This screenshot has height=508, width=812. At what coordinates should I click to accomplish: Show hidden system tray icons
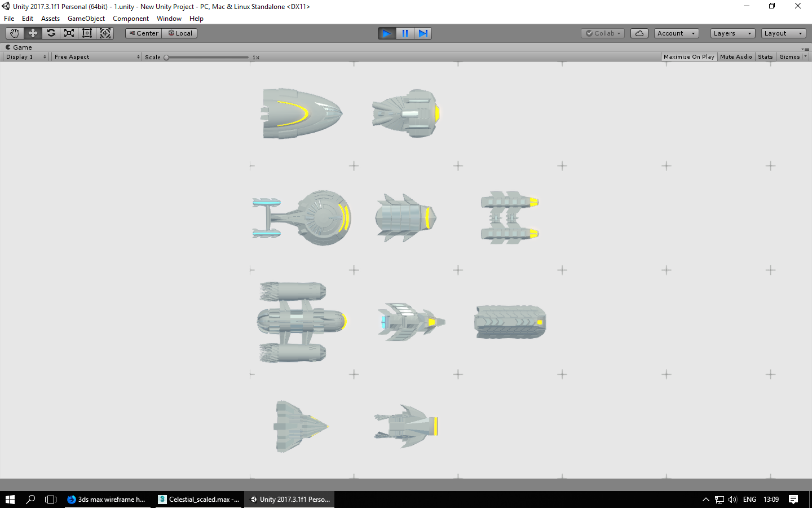[x=705, y=500]
